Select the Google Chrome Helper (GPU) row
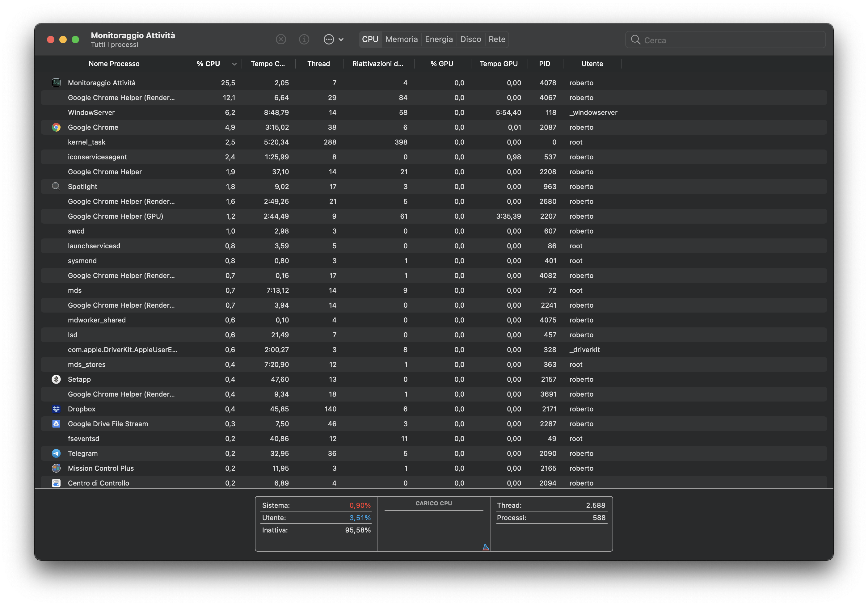Image resolution: width=868 pixels, height=606 pixels. point(434,216)
